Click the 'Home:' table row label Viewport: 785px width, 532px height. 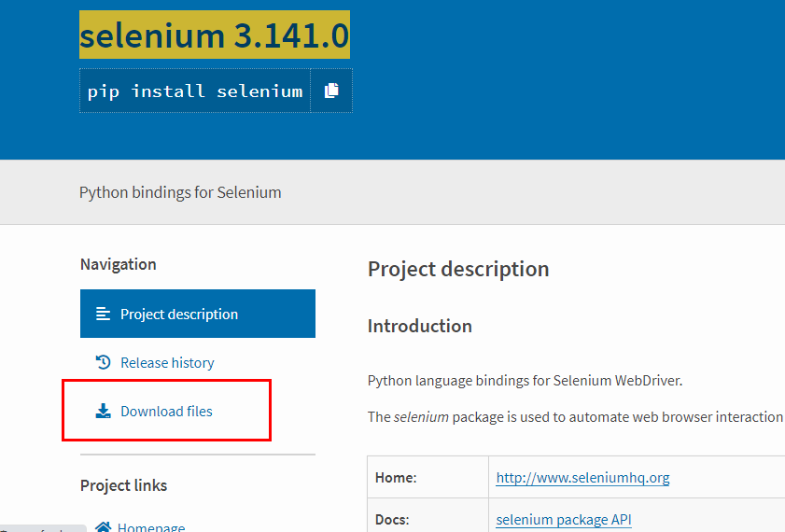[396, 478]
